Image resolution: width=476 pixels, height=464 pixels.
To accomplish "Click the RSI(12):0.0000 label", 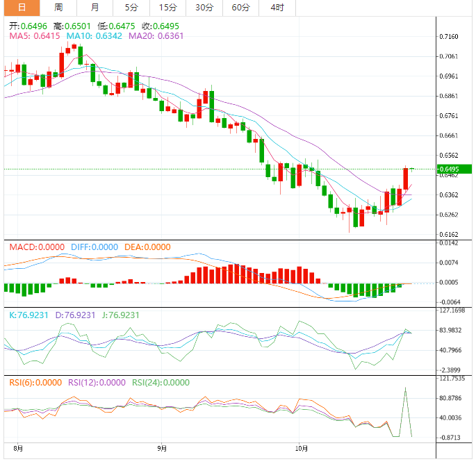I will coord(97,382).
